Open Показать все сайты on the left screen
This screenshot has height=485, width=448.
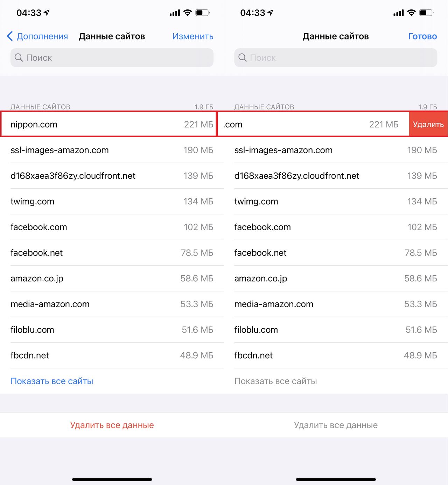[52, 381]
